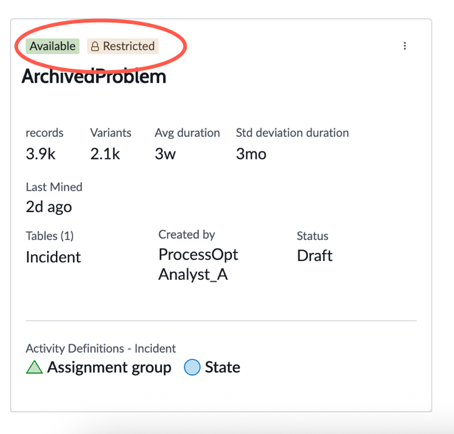Click Activity Definitions - Incident heading
454x434 pixels.
tap(101, 348)
